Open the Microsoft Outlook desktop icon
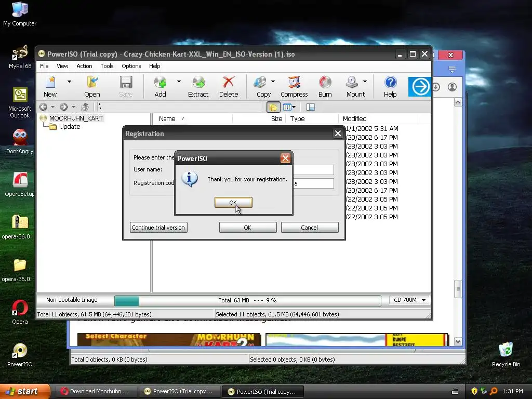 pos(20,102)
